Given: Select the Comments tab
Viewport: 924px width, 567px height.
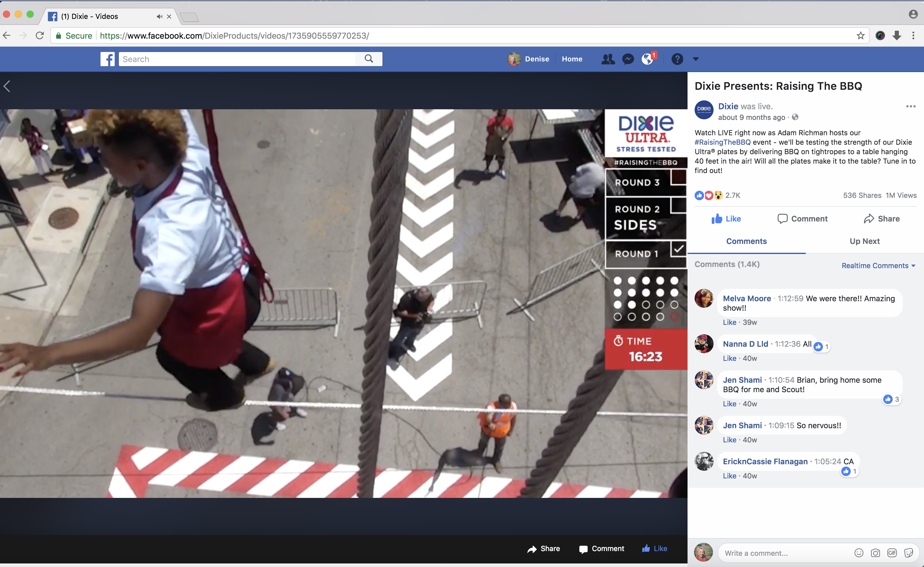Looking at the screenshot, I should click(x=746, y=241).
